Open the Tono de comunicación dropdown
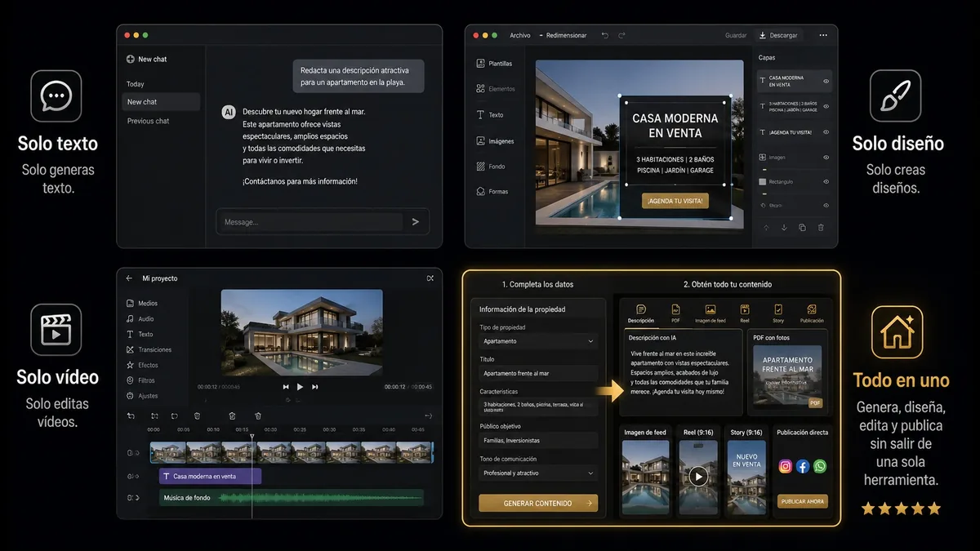980x551 pixels. point(538,473)
